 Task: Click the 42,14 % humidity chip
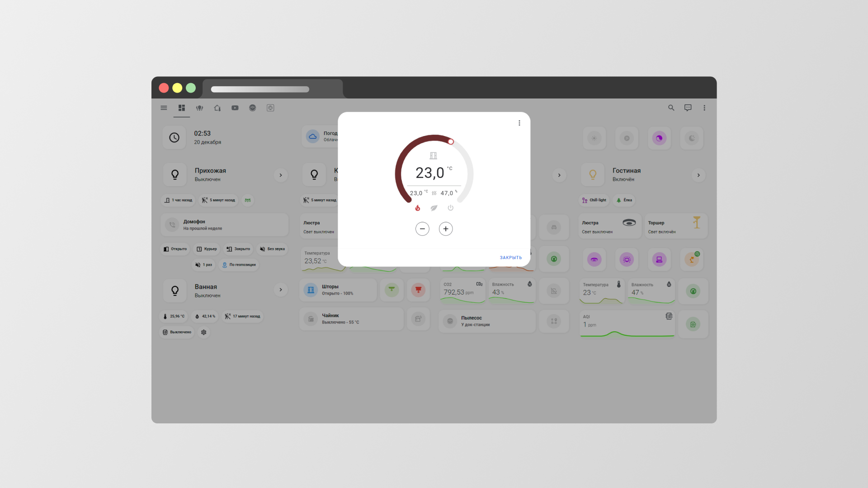click(205, 316)
